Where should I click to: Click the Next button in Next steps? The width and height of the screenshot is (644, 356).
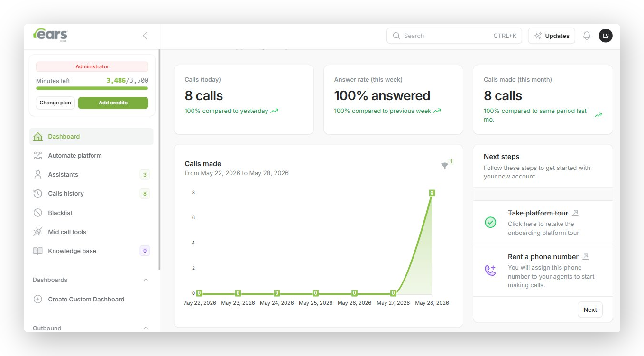[x=590, y=309]
